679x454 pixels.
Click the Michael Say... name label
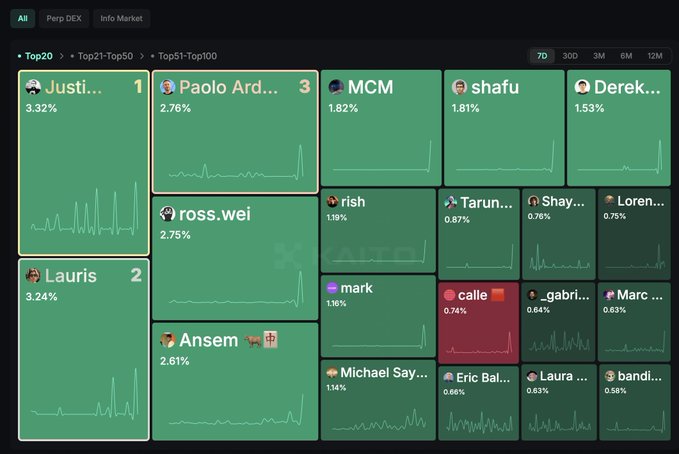coord(384,373)
